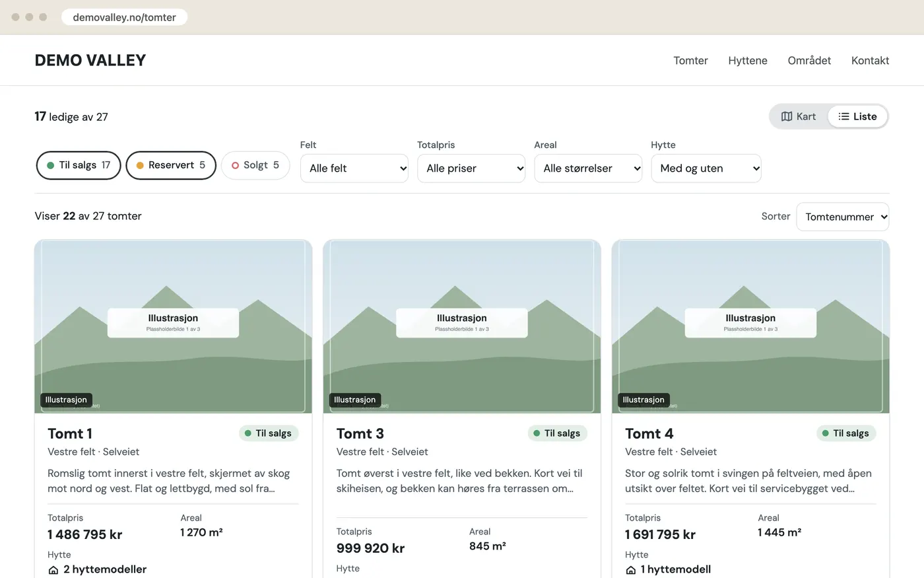Open the Alle felt dropdown

click(x=354, y=168)
